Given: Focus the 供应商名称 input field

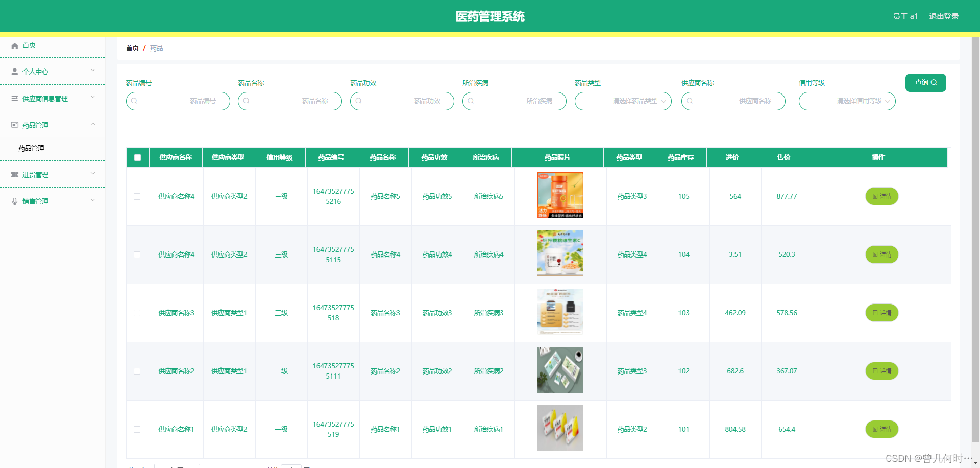Looking at the screenshot, I should click(733, 101).
